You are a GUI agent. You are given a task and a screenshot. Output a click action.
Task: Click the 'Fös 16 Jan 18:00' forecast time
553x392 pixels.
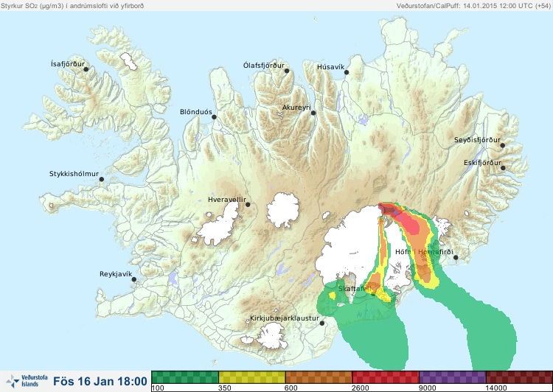pos(100,381)
